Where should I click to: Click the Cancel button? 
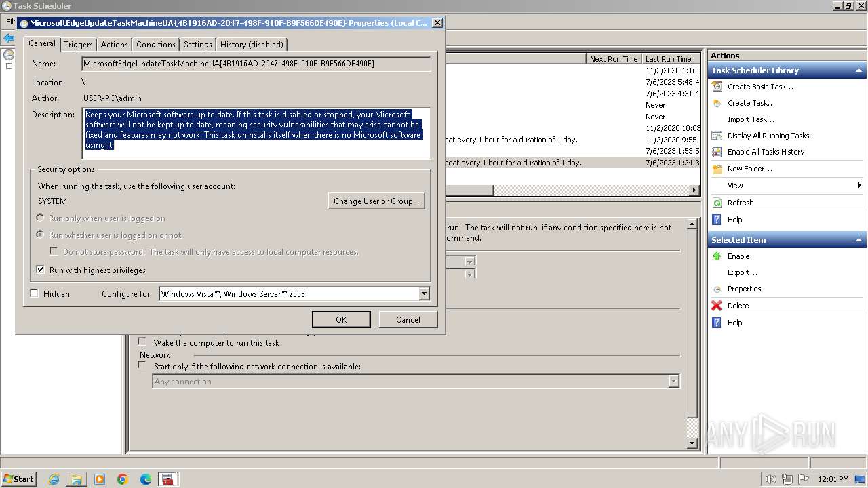pos(408,320)
